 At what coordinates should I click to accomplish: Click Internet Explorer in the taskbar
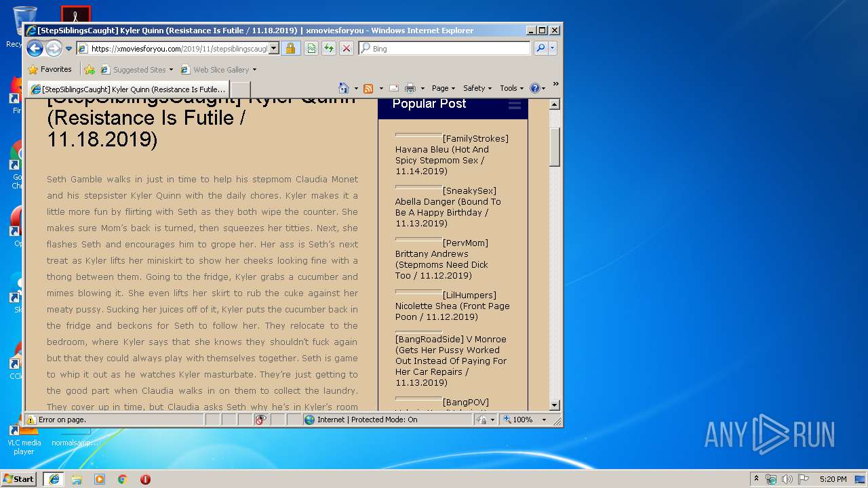pyautogui.click(x=54, y=479)
